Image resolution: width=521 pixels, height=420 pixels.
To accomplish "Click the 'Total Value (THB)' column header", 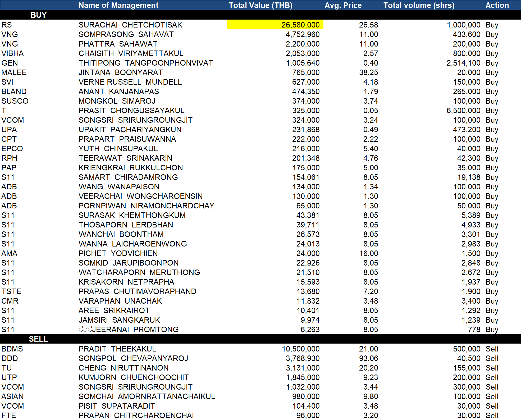I will (260, 5).
